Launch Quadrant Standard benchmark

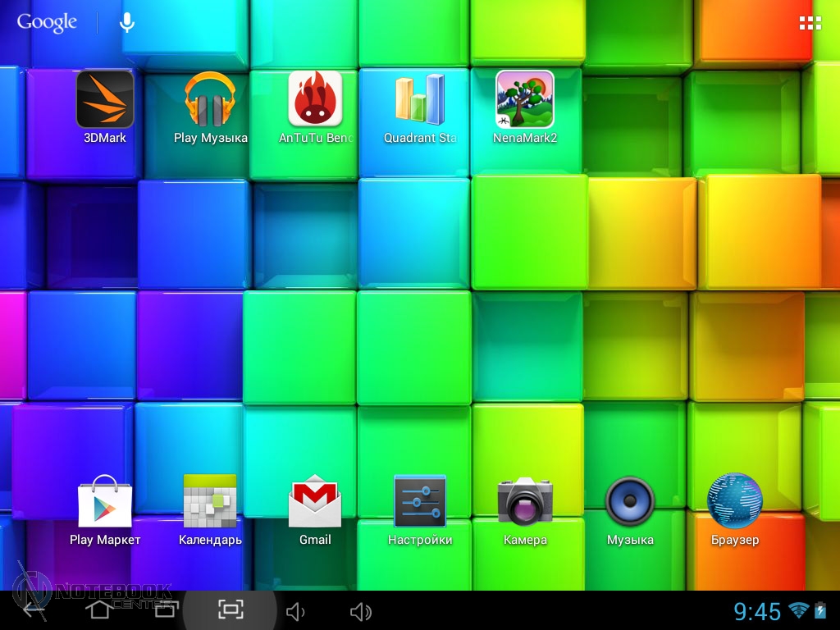click(420, 100)
